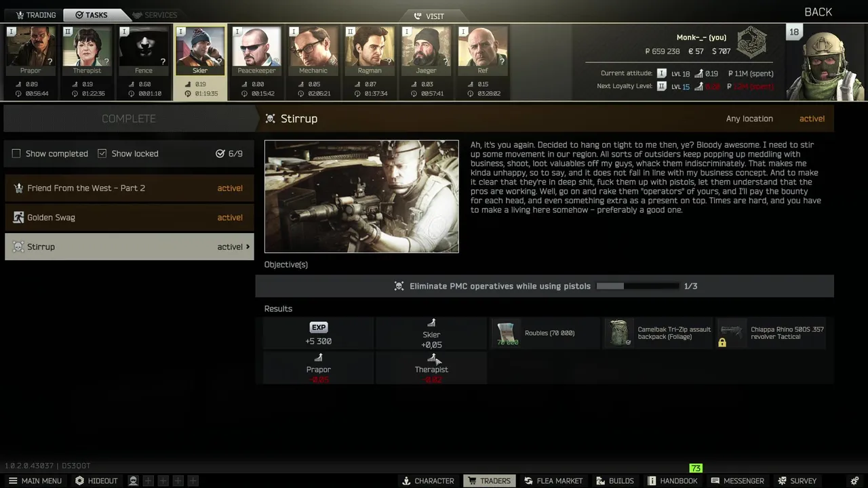
Task: Select Skier trader portrait
Action: coord(200,51)
